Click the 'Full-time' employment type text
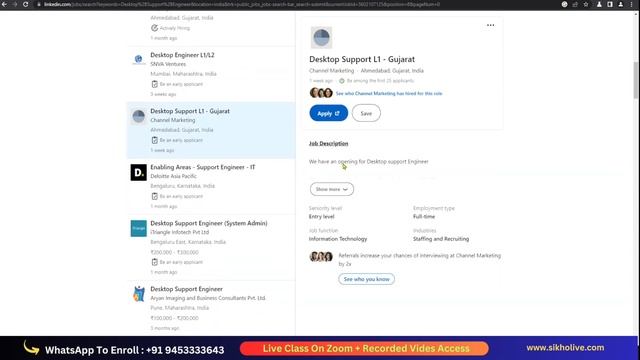The image size is (640, 360). (x=424, y=216)
